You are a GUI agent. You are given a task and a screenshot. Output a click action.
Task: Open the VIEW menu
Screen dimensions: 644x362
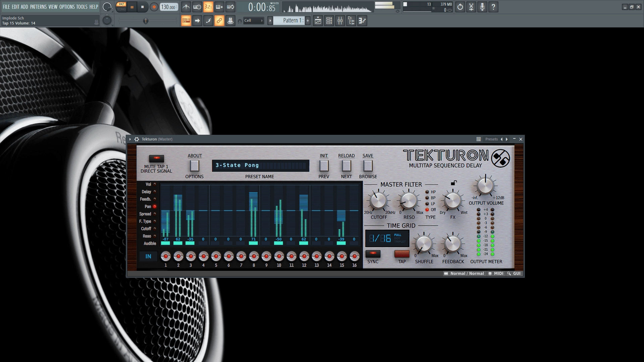[53, 7]
